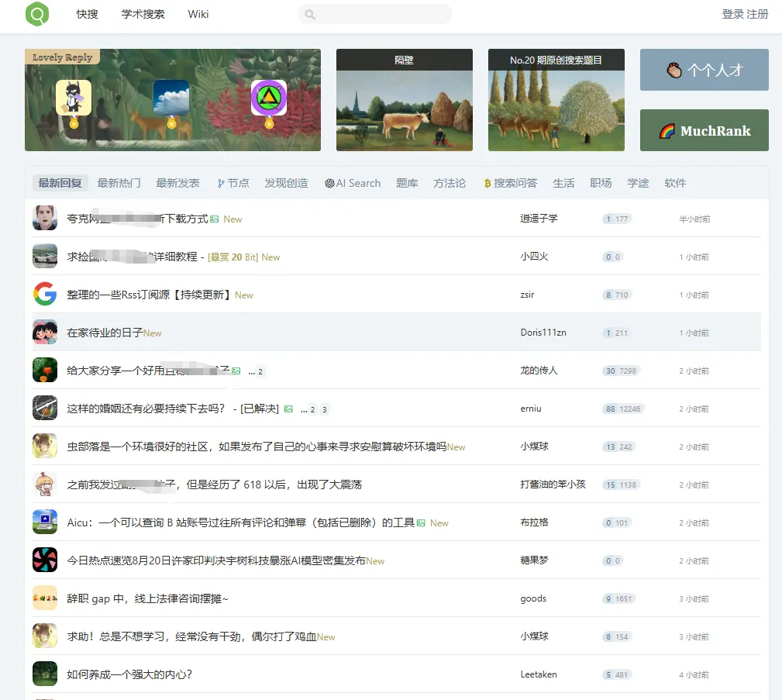The width and height of the screenshot is (782, 700).
Task: Open author profile erniu
Action: pos(531,408)
